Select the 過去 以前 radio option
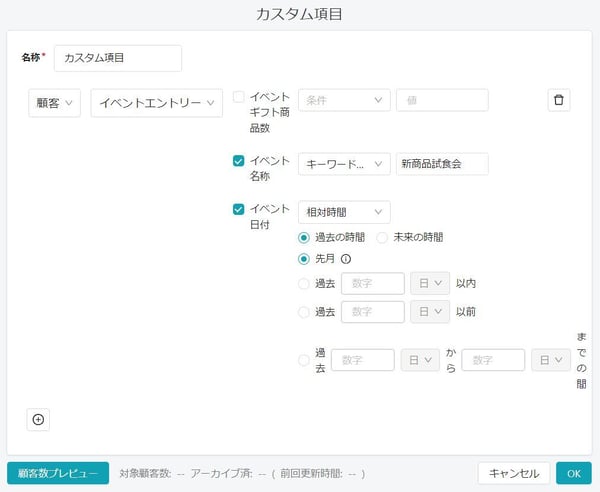 (304, 312)
